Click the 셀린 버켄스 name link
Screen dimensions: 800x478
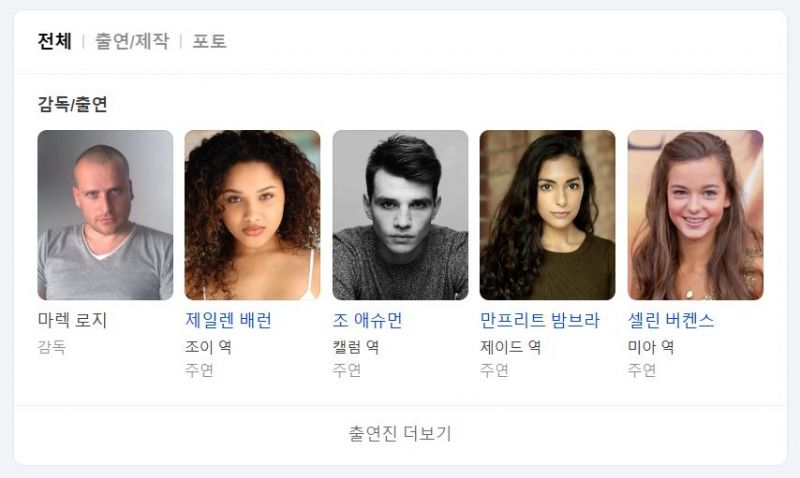[x=671, y=320]
